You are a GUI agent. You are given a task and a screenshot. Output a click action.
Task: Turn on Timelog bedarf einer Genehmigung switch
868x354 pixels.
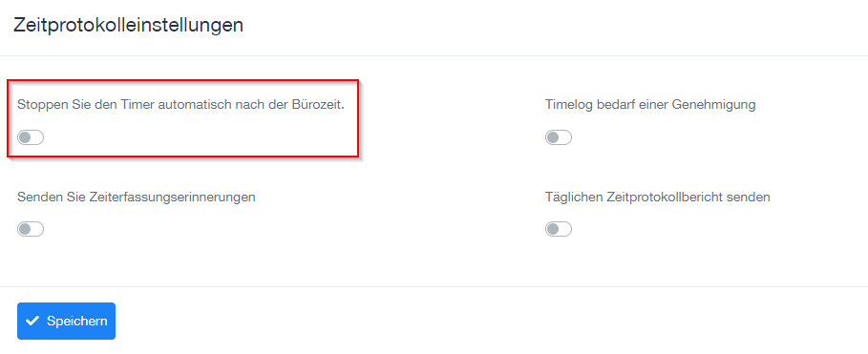[x=559, y=137]
